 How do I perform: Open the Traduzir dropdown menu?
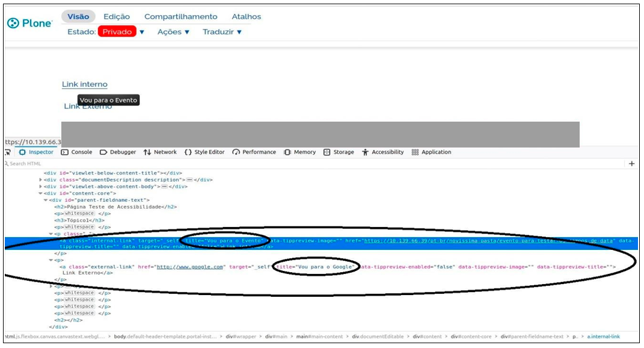[x=222, y=32]
